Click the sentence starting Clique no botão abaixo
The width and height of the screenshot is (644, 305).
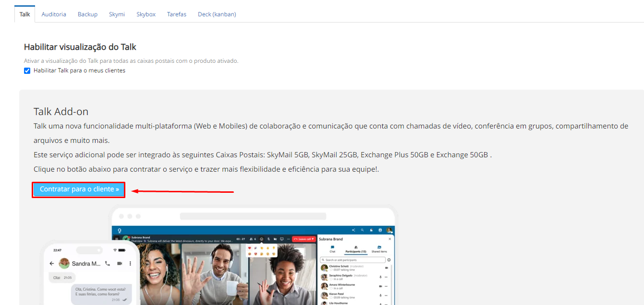(207, 169)
